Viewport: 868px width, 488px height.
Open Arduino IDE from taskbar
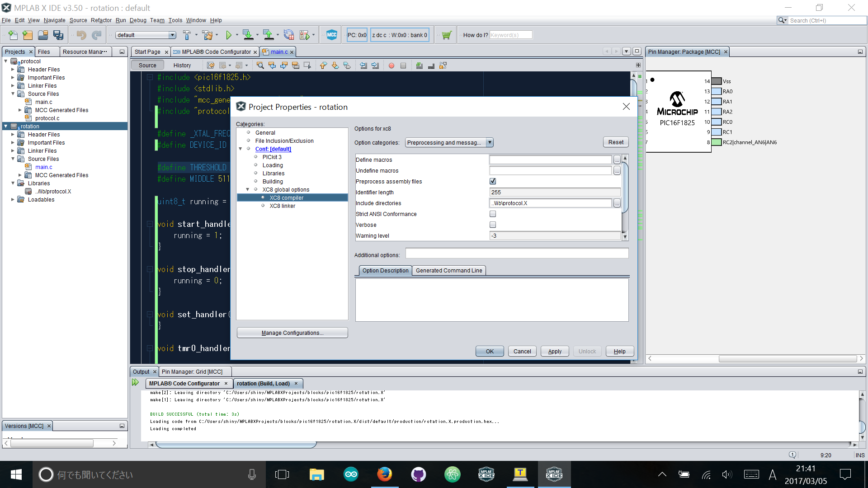click(x=351, y=474)
